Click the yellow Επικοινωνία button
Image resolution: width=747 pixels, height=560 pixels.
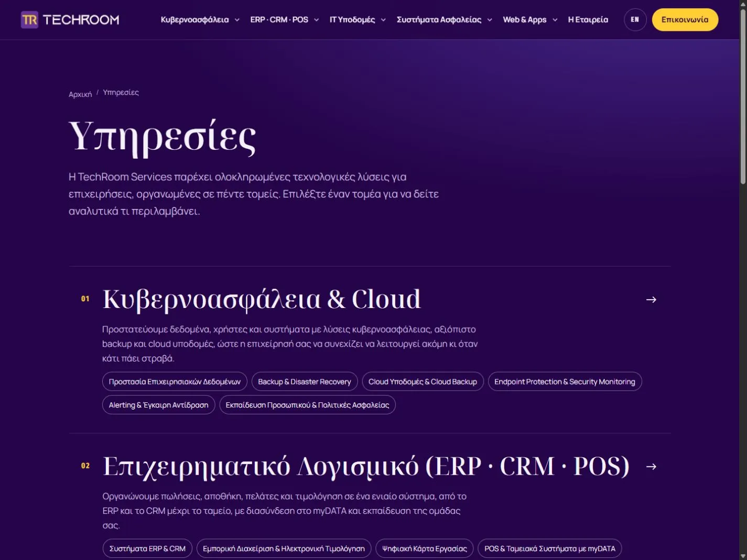point(685,20)
